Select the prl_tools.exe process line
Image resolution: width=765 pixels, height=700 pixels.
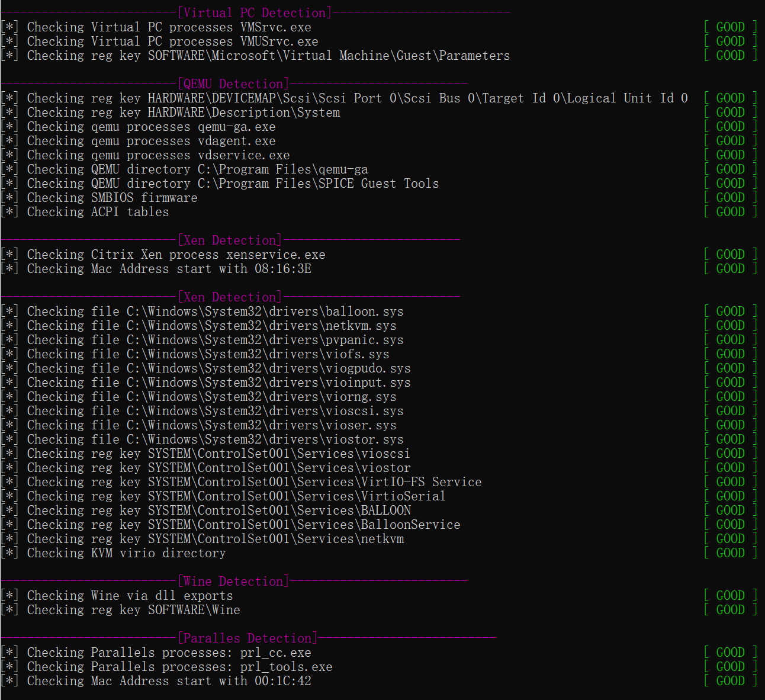point(166,667)
